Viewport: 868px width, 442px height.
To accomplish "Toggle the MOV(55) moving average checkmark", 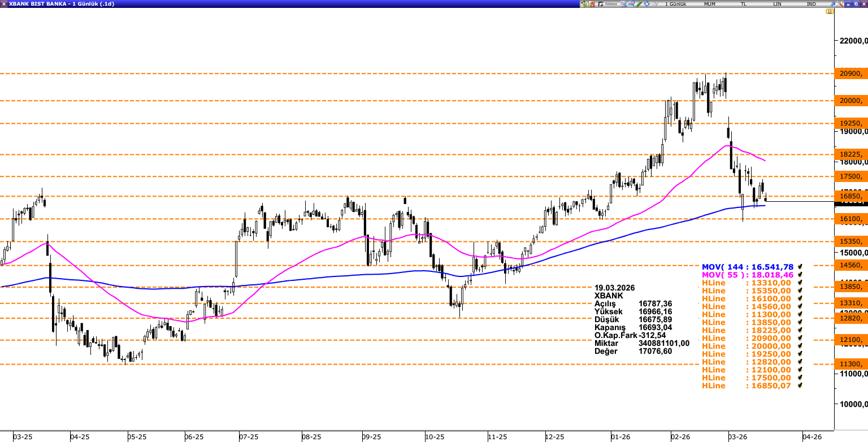I will [x=800, y=275].
